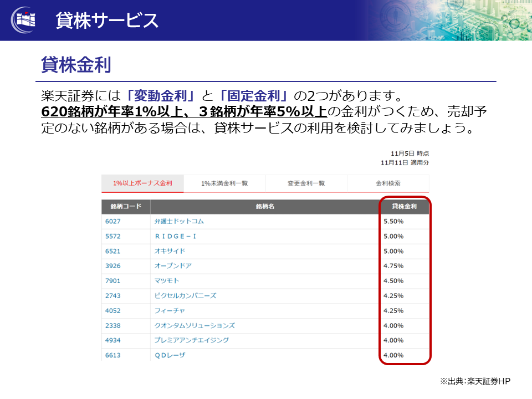Click stock code link 6521
Viewport: 532px width, 399px height.
click(112, 251)
